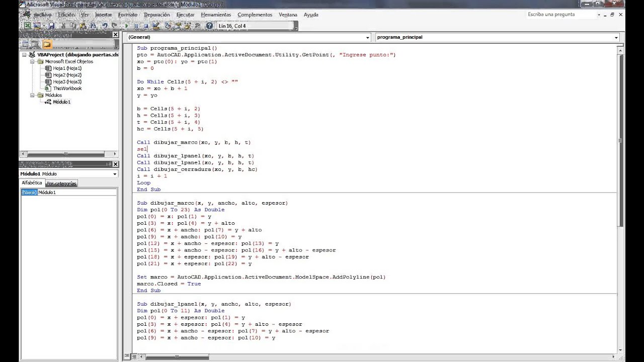644x362 pixels.
Task: Open the Ver menu
Action: click(85, 15)
